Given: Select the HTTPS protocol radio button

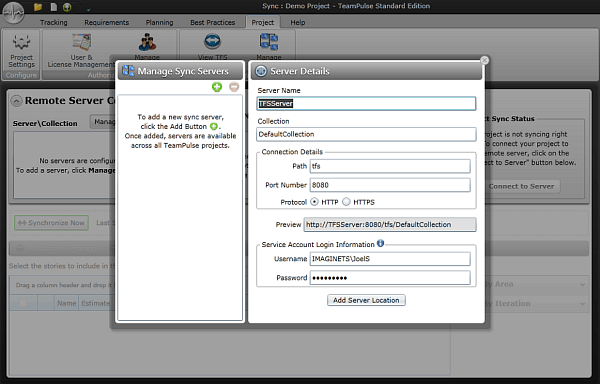Looking at the screenshot, I should click(346, 202).
